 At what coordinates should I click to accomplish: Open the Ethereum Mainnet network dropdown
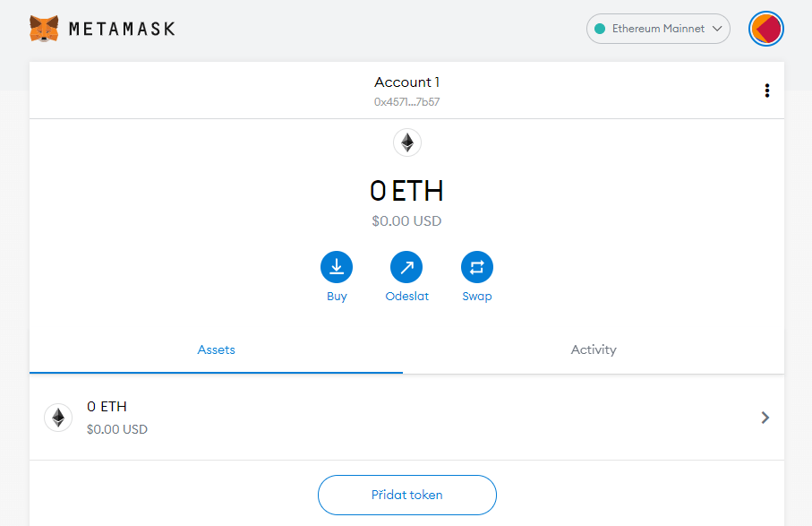point(658,29)
